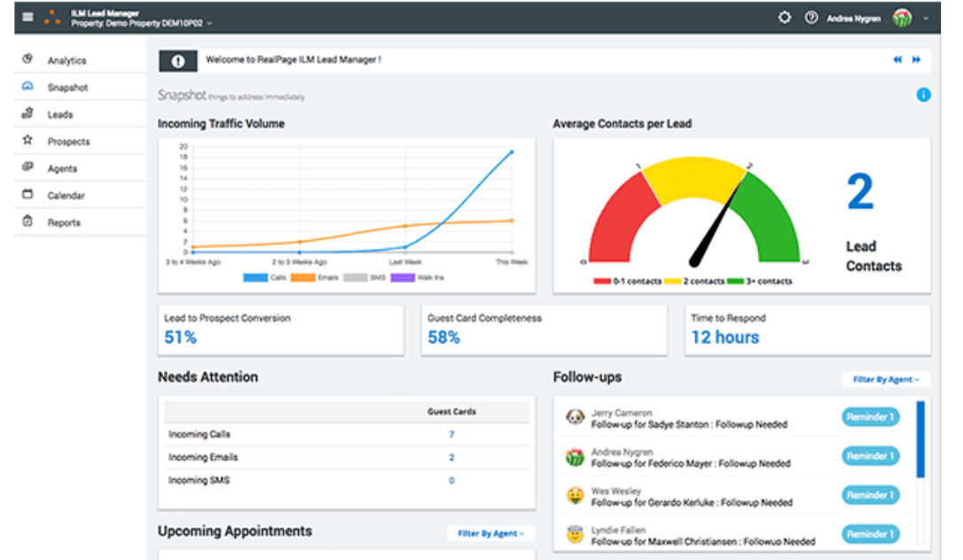Click the RealPage orange dots logo
The width and height of the screenshot is (963, 560).
(53, 17)
